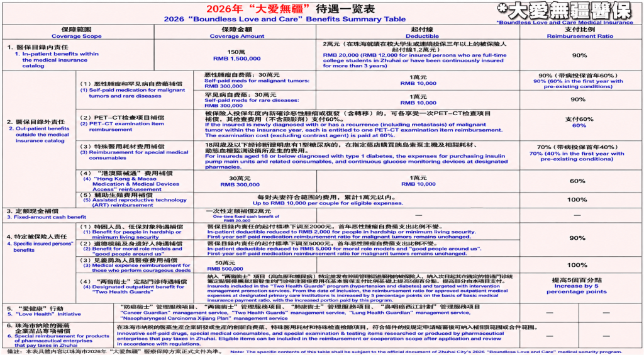Click the 'Love Health Initiative' row label
The height and width of the screenshot is (355, 644).
coord(43,311)
